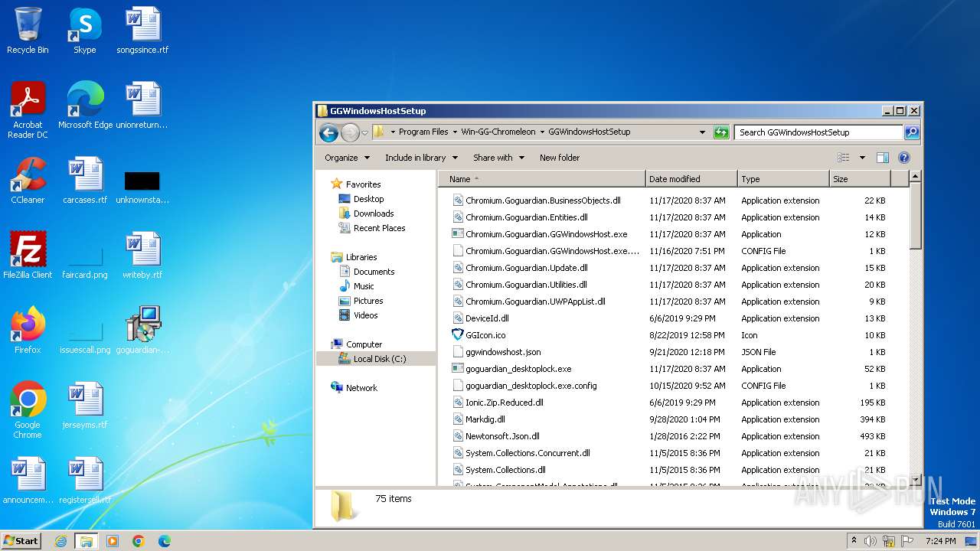
Task: Open CCleaner desktop shortcut
Action: (28, 181)
